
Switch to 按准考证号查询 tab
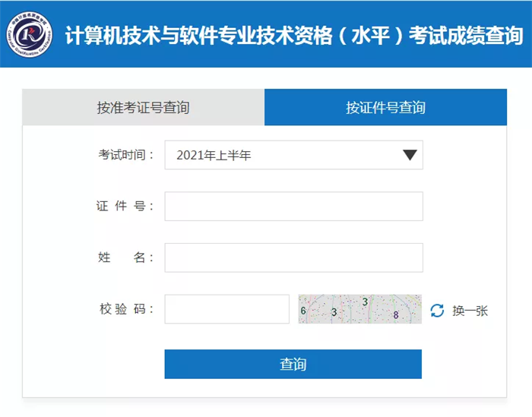143,107
